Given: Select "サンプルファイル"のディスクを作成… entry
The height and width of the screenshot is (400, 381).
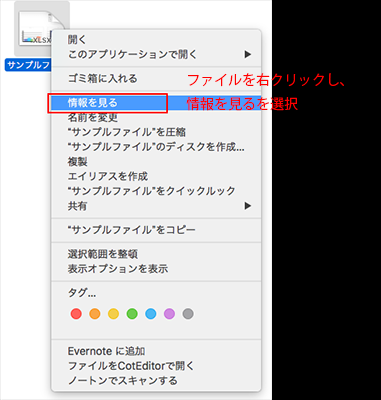Looking at the screenshot, I should 156,147.
